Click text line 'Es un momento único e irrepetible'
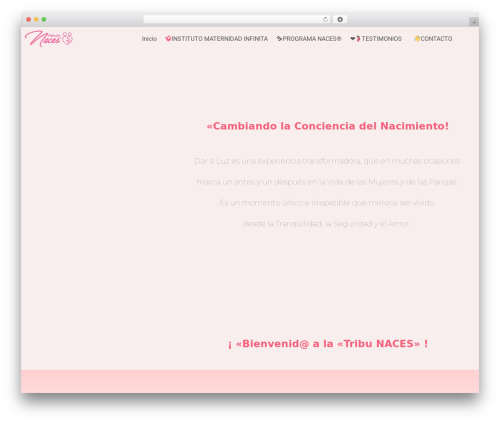Viewport: 500px width, 423px height. pyautogui.click(x=327, y=203)
